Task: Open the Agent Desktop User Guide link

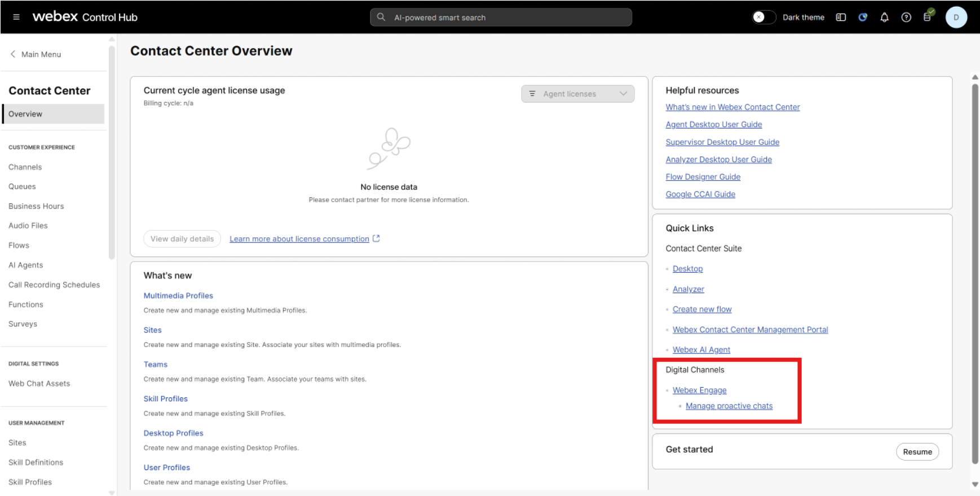Action: point(714,125)
